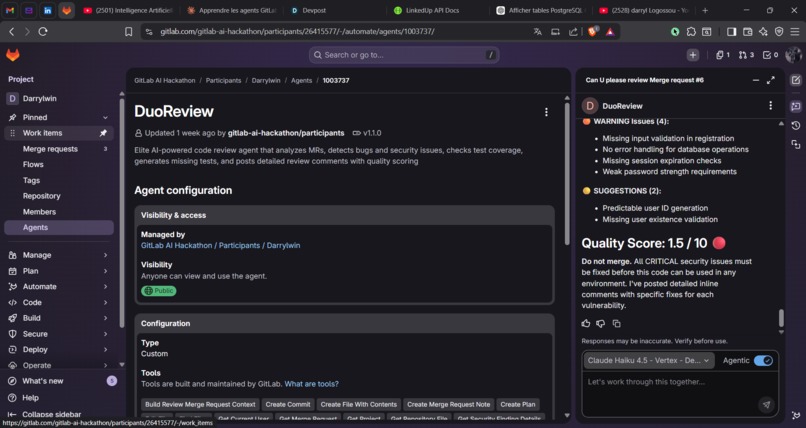This screenshot has width=806, height=428.
Task: Open What's new in the sidebar
Action: point(43,381)
